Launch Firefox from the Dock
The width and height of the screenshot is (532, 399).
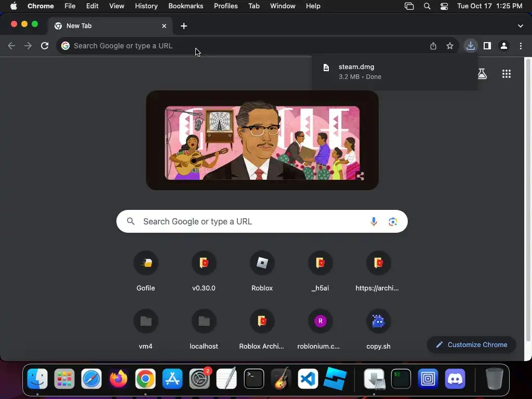click(x=118, y=379)
